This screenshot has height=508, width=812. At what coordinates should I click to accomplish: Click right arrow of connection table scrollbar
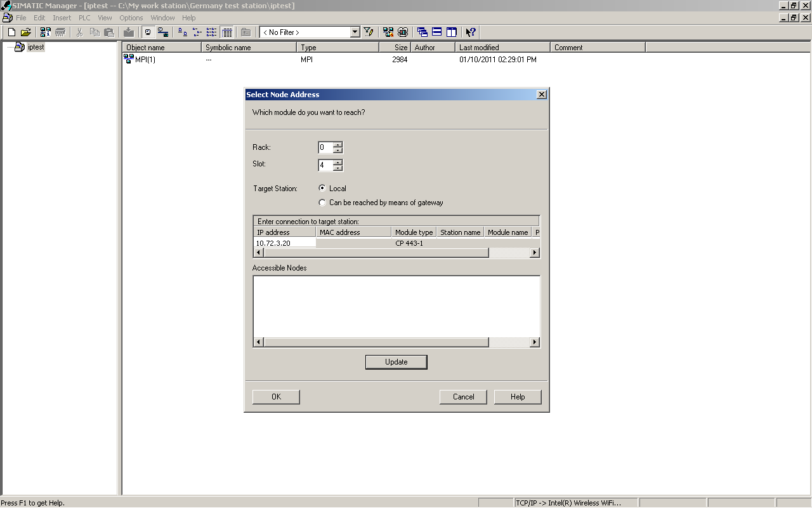tap(535, 253)
